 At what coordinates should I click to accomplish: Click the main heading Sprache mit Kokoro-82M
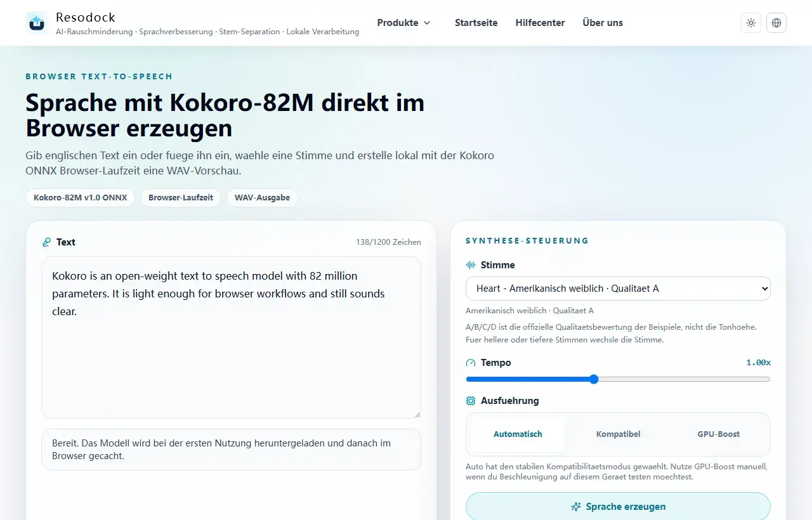(x=225, y=115)
